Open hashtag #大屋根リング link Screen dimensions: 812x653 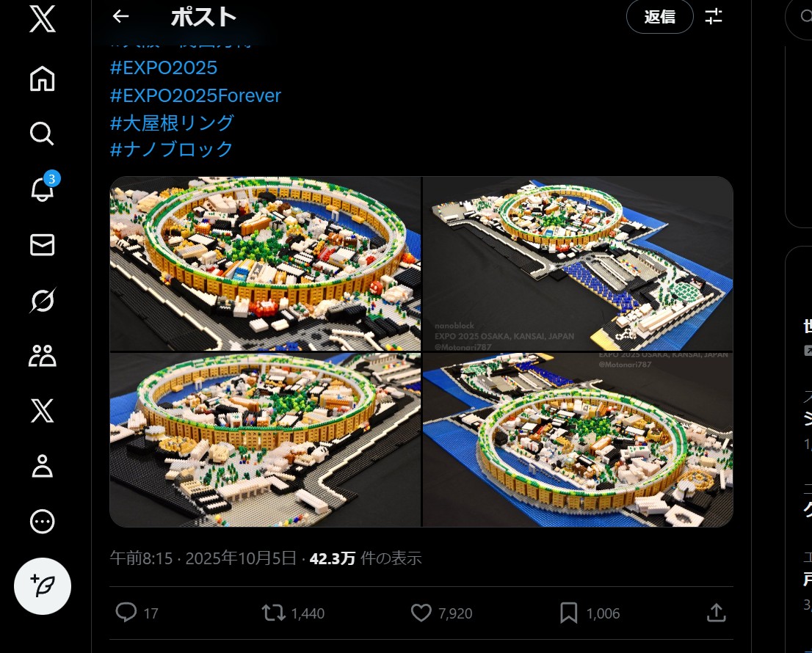point(172,123)
